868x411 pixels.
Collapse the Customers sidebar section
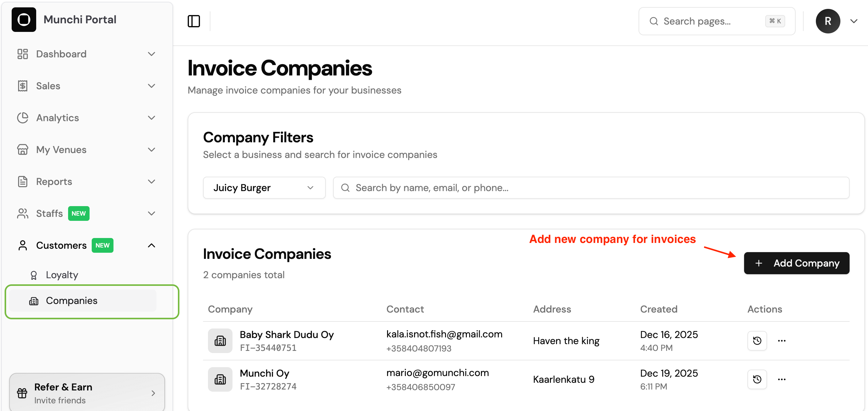(x=86, y=245)
